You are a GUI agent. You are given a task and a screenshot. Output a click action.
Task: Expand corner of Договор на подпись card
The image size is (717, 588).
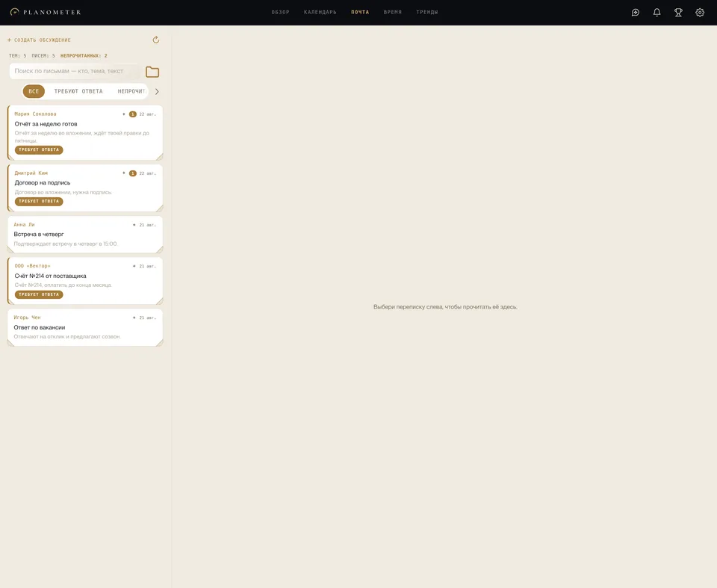click(160, 208)
